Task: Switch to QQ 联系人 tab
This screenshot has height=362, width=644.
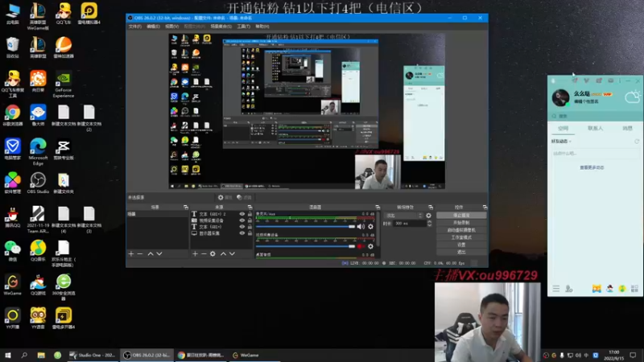Action: click(x=595, y=129)
